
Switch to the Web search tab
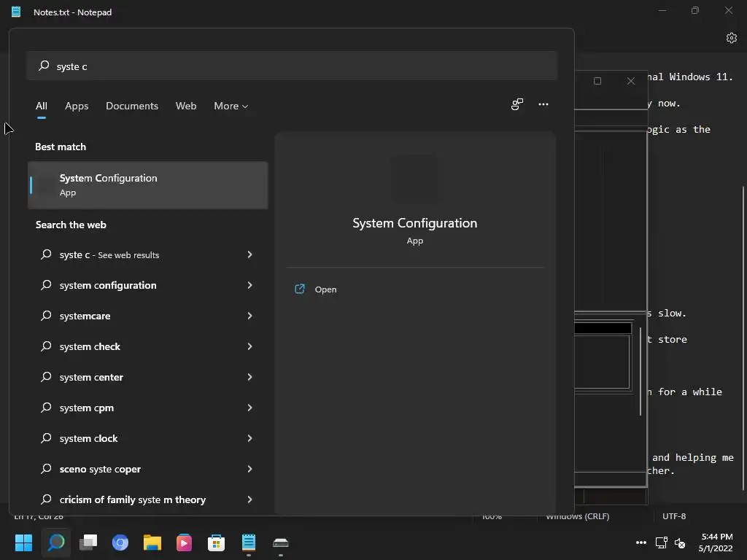[186, 106]
